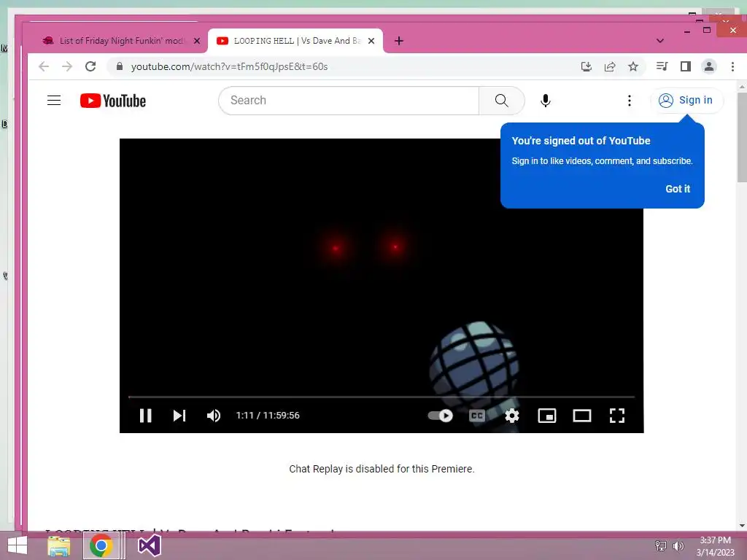The width and height of the screenshot is (747, 560).
Task: Pause the video
Action: tap(146, 416)
